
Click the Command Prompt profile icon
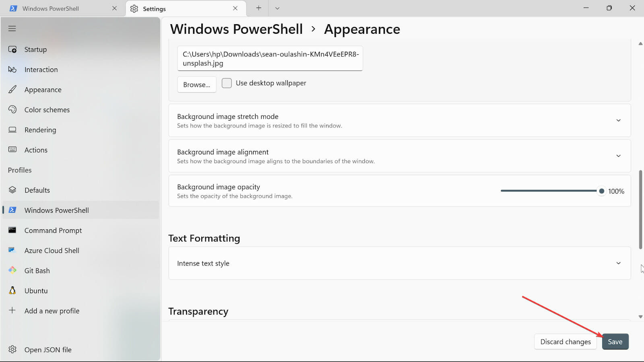pos(12,230)
